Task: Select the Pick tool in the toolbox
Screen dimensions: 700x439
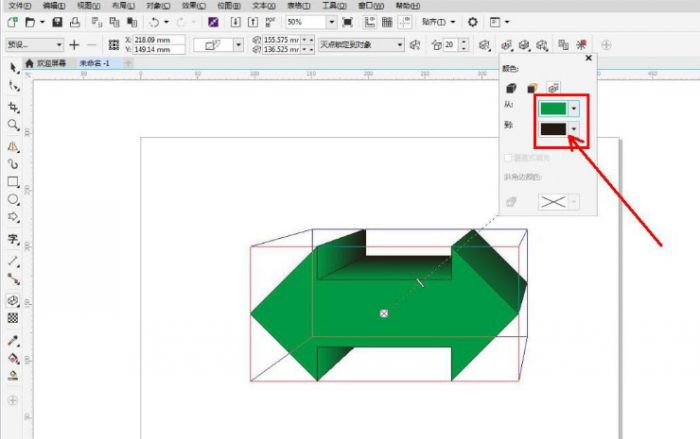Action: pos(13,67)
